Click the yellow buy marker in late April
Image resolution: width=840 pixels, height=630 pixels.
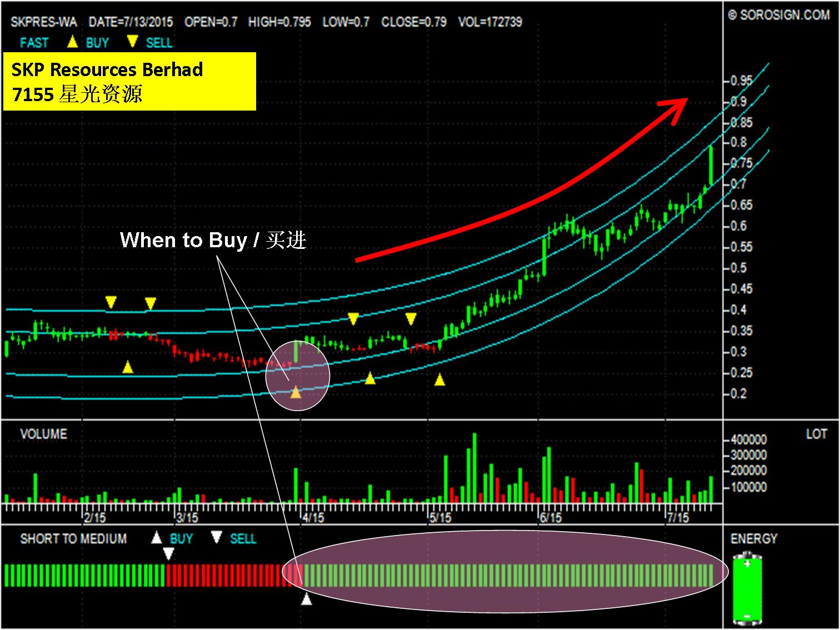(370, 378)
